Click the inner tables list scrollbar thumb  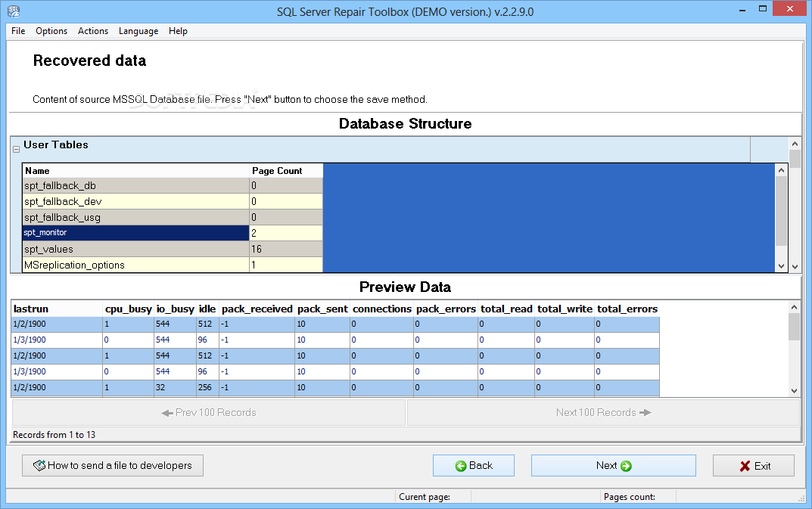[782, 211]
